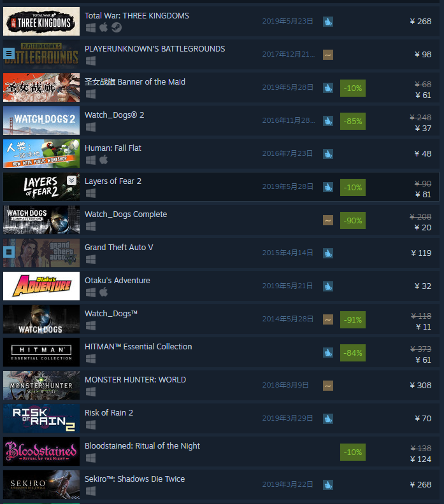
Task: Click the Apple icon under Human: Fall Flat
Action: 104,160
